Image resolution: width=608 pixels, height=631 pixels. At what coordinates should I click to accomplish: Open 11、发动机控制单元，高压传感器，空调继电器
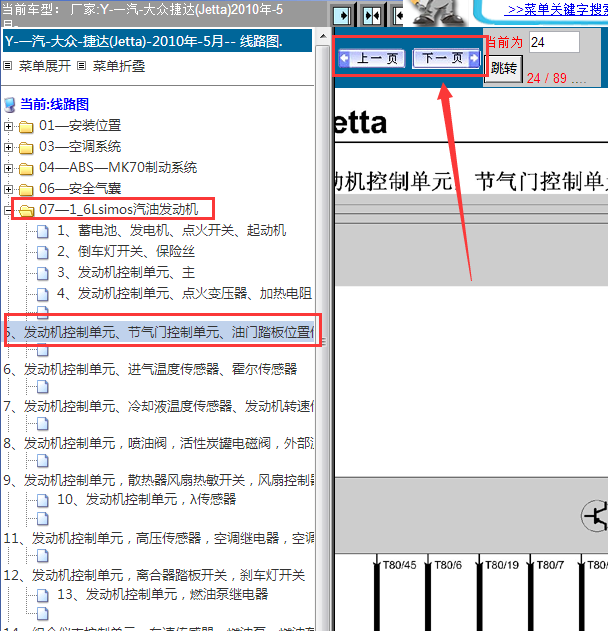[x=159, y=538]
